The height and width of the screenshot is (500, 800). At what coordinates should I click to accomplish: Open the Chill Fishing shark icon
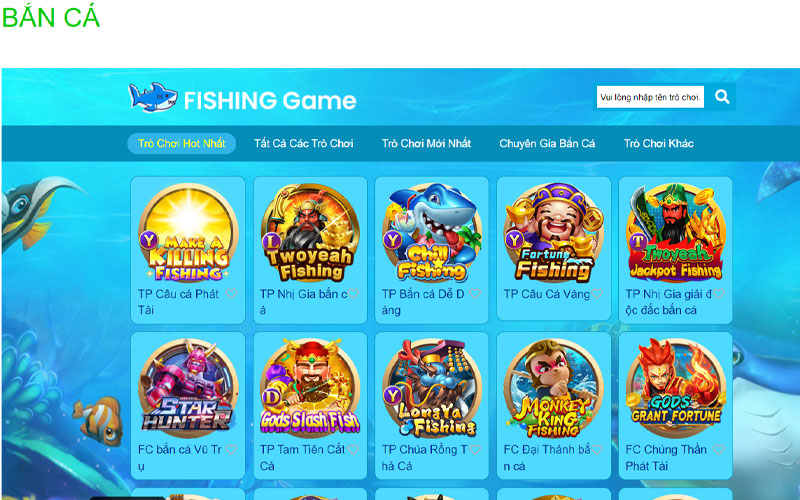(x=432, y=233)
